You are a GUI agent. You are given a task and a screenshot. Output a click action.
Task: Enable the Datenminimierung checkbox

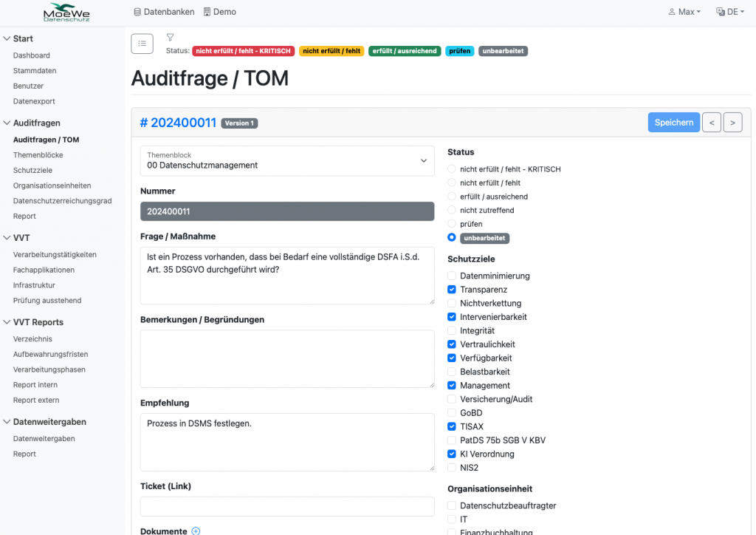coord(453,276)
